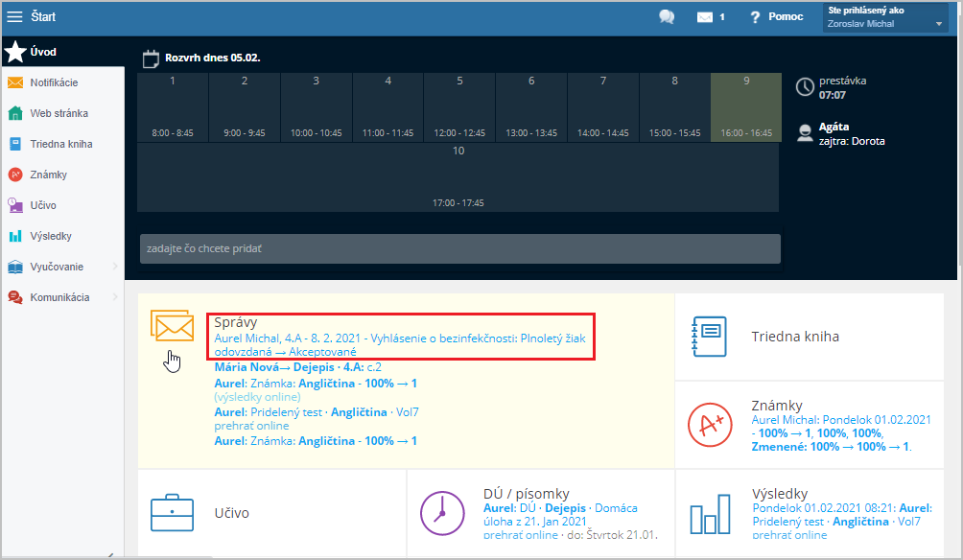Select timetable period 3 at 10:00 - 10:45

pyautogui.click(x=317, y=107)
